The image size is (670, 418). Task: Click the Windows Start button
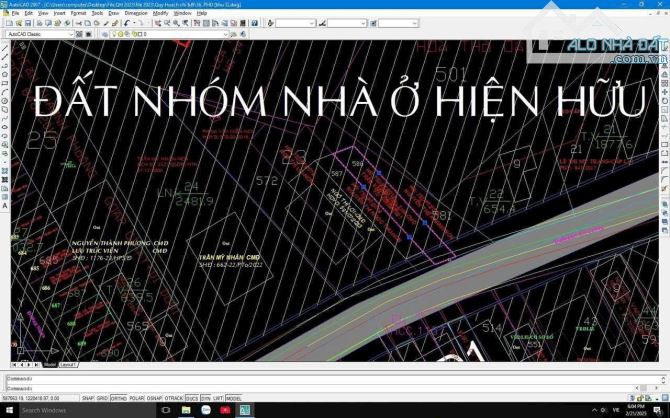coord(7,410)
